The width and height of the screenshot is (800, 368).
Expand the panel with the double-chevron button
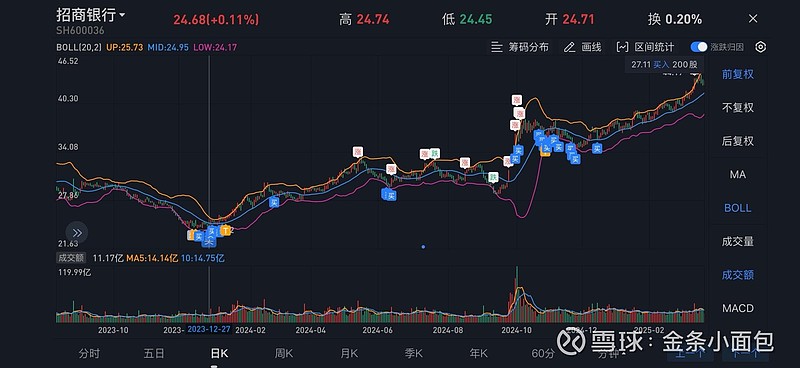[x=77, y=232]
